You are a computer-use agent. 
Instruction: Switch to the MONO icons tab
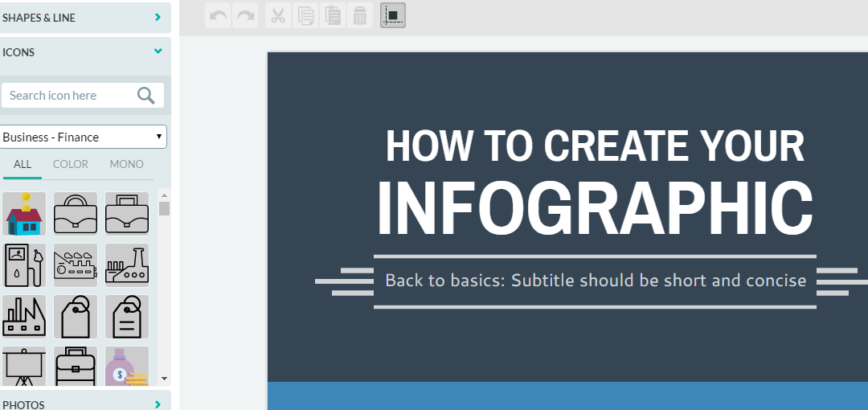point(127,164)
